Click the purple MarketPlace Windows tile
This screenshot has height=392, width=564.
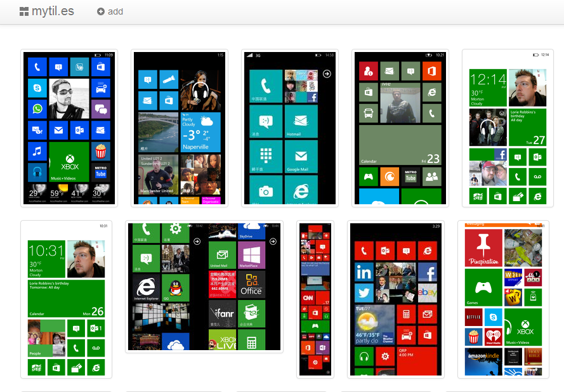click(x=251, y=255)
